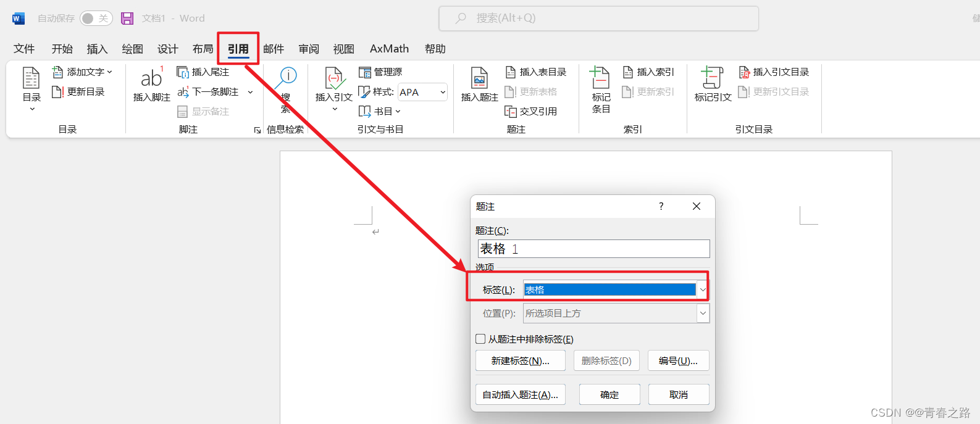
Task: Switch to the 帮助 tab
Action: tap(435, 49)
